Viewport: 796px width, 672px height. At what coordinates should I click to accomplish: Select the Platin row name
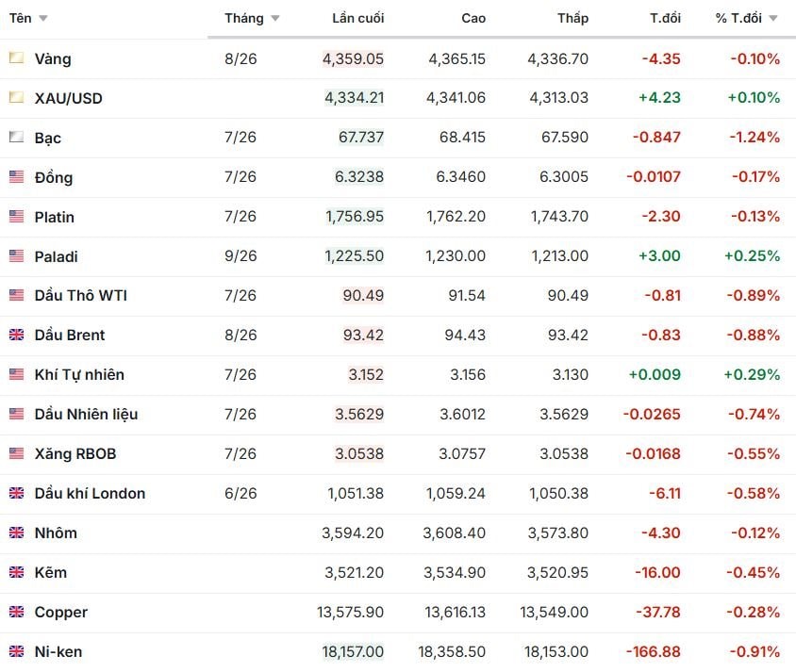[x=55, y=217]
